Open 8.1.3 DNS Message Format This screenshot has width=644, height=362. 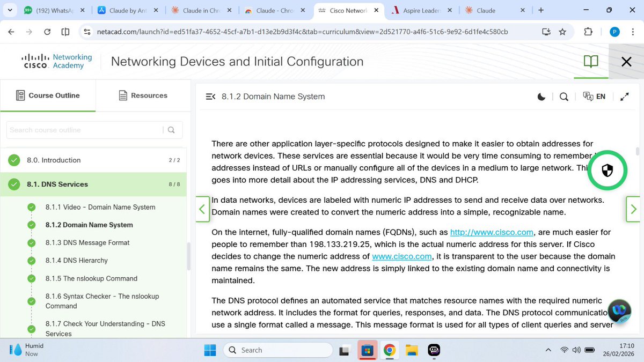[x=87, y=242]
